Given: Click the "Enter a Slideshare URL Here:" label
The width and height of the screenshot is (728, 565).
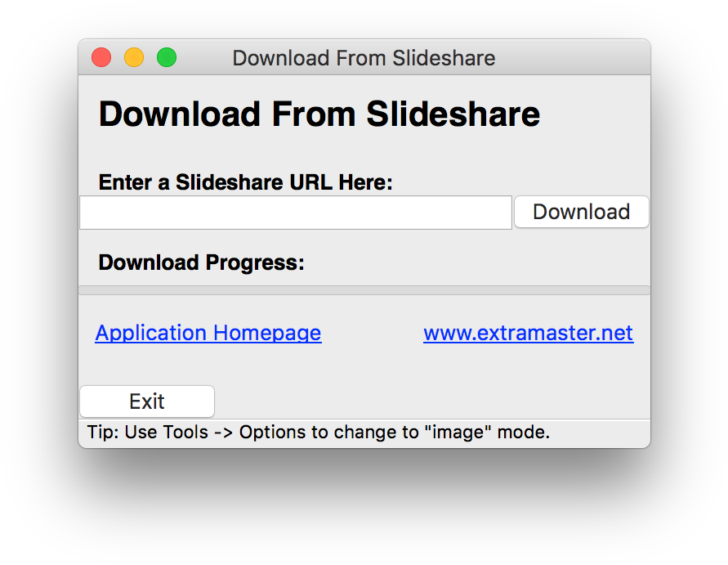Looking at the screenshot, I should coord(246,182).
